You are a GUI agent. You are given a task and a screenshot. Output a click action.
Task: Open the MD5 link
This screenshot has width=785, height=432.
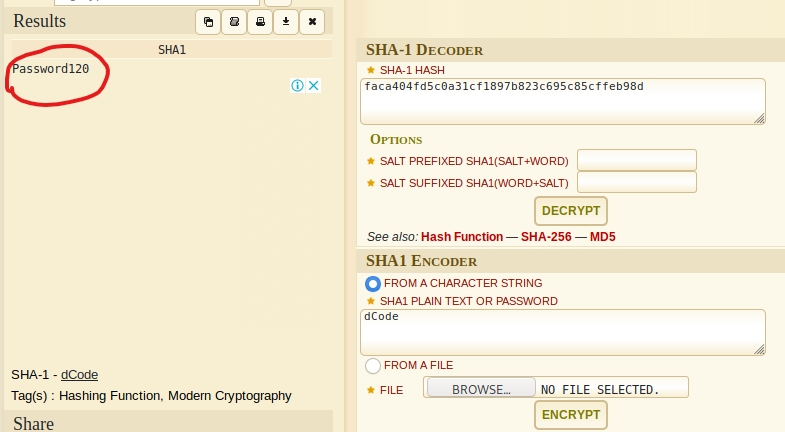[602, 237]
